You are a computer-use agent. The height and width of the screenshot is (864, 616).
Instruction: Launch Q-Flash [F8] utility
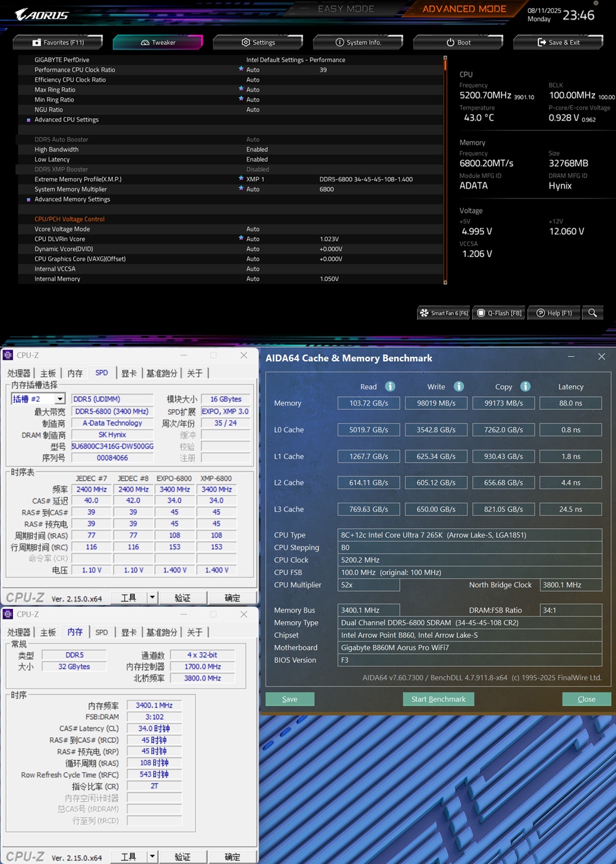pos(499,313)
